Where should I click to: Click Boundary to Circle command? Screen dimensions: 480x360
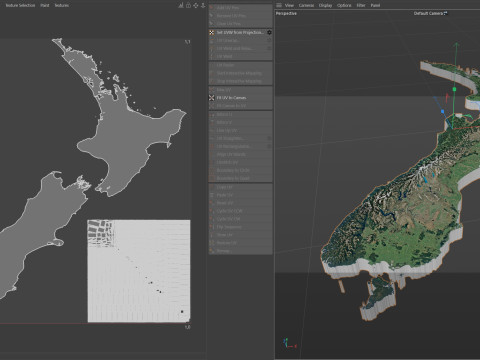pos(240,170)
